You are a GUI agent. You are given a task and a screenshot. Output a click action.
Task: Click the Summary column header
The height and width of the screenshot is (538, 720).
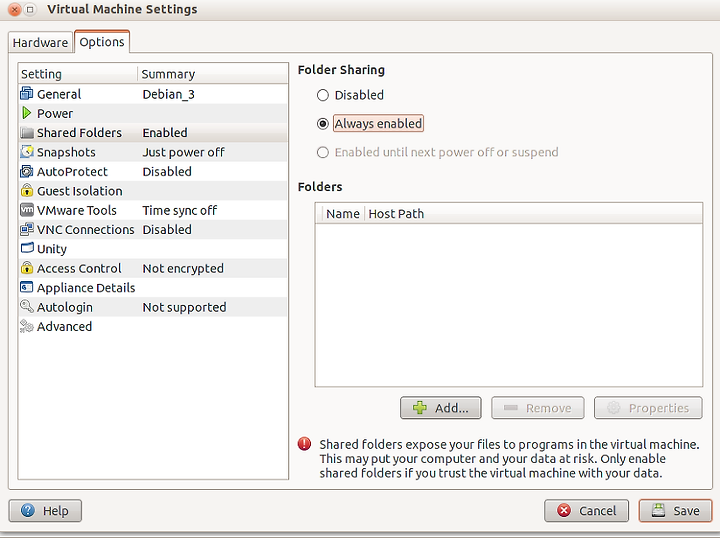[213, 74]
